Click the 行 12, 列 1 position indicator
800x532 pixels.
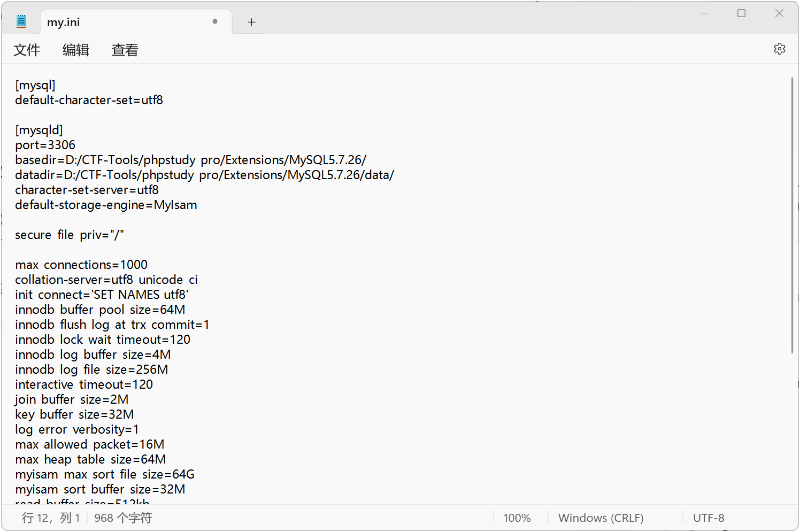[x=51, y=518]
